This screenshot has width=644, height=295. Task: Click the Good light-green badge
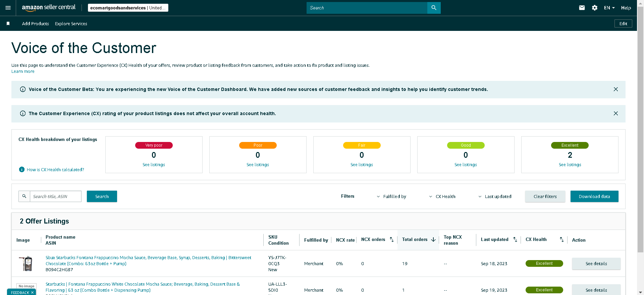point(466,145)
